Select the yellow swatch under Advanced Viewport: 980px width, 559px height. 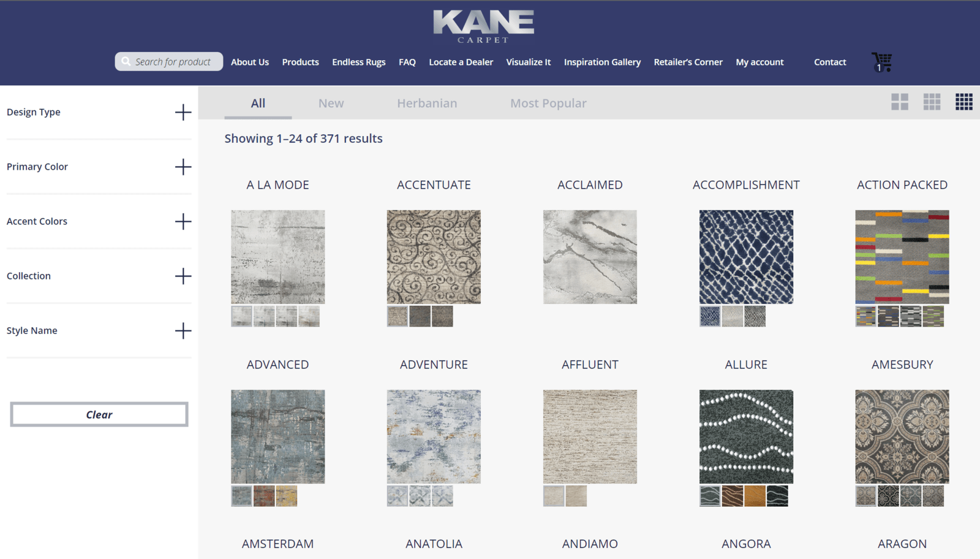pos(286,496)
